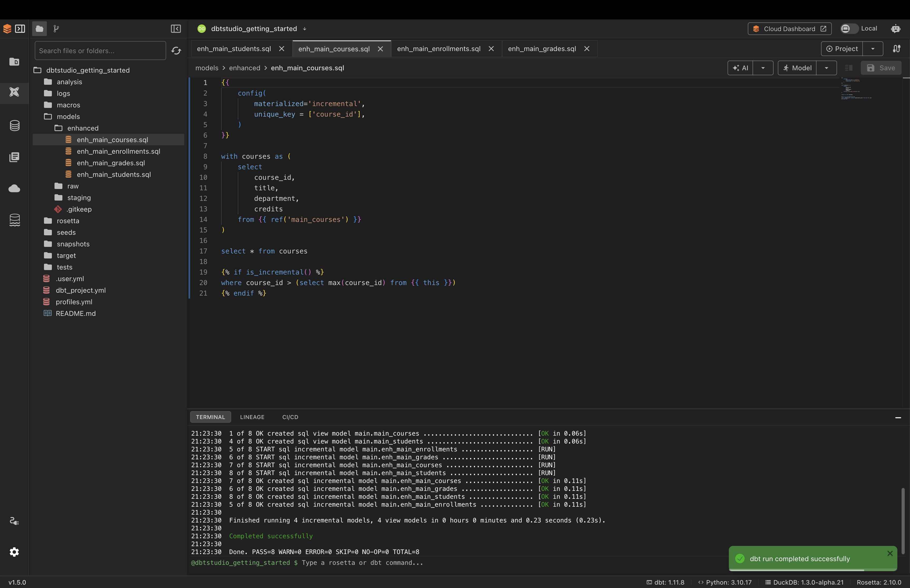Open the file explorer folder icon in top bar

(39, 29)
